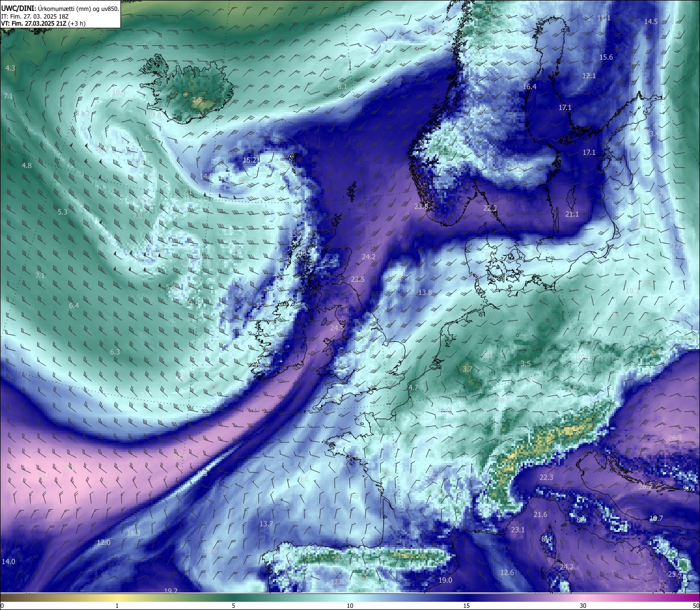The height and width of the screenshot is (610, 700).
Task: Click the 'IT: Fim. 27. 03. 2025 18Z' line
Action: click(x=35, y=16)
